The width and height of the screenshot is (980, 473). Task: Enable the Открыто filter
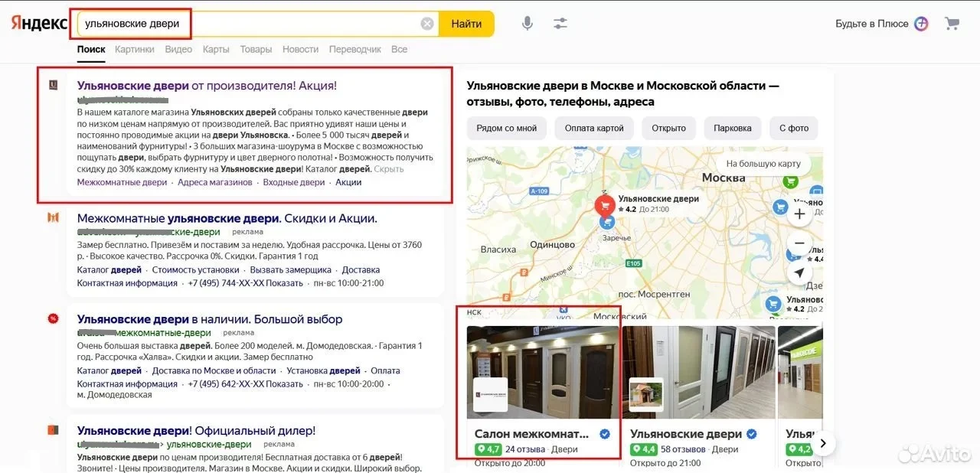(668, 128)
